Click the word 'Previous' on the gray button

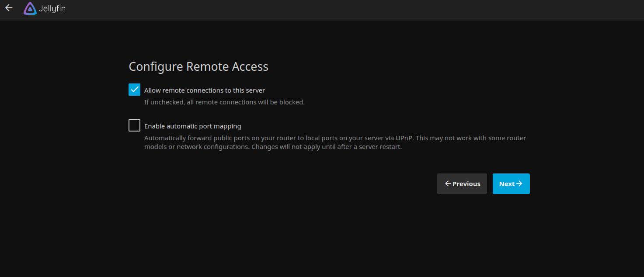coord(466,184)
